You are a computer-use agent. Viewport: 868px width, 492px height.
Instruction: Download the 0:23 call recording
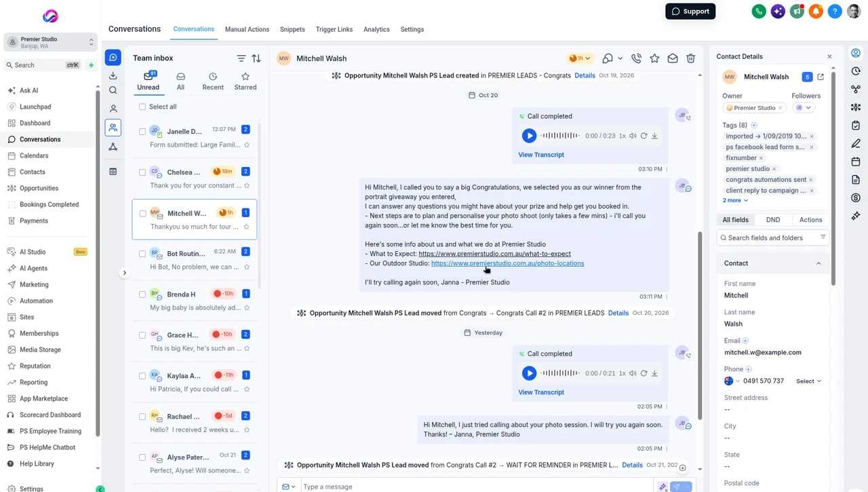pyautogui.click(x=654, y=136)
